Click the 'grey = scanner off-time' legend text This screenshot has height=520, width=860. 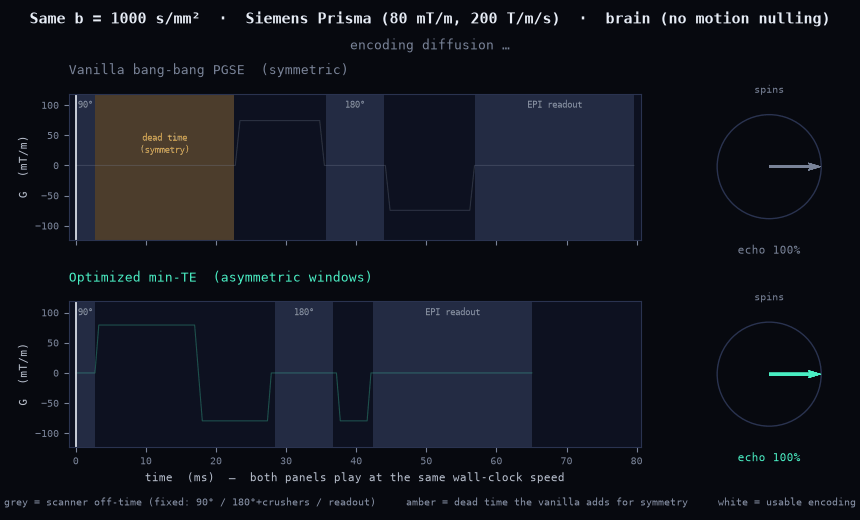190,502
